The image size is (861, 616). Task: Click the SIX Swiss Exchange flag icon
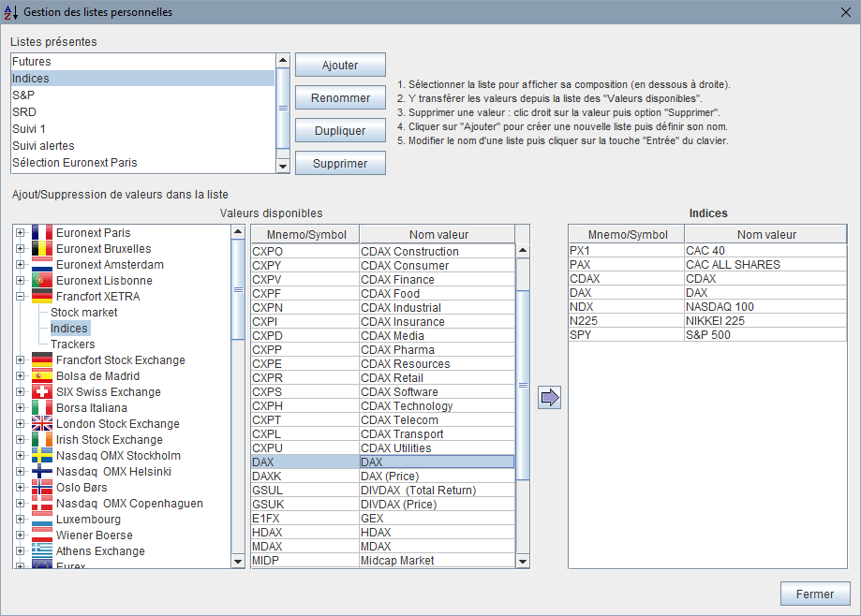click(42, 391)
